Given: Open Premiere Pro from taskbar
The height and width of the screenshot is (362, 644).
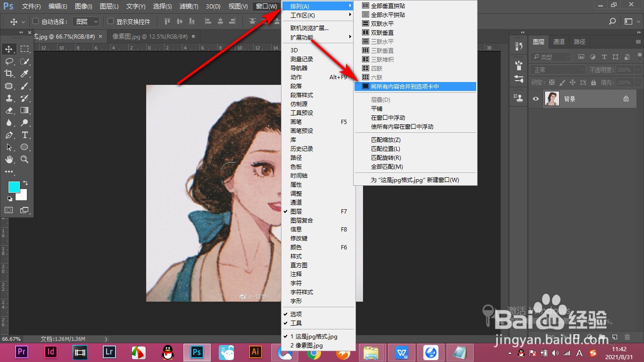Looking at the screenshot, I should [x=21, y=352].
